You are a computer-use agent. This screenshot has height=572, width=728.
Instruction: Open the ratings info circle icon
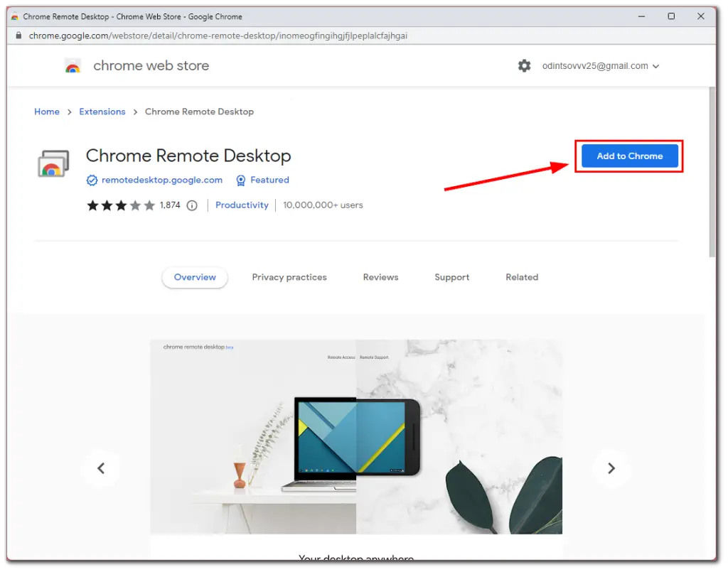click(192, 205)
